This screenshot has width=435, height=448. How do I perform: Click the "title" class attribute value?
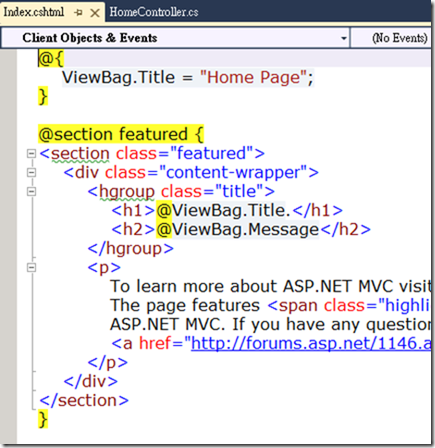click(239, 191)
